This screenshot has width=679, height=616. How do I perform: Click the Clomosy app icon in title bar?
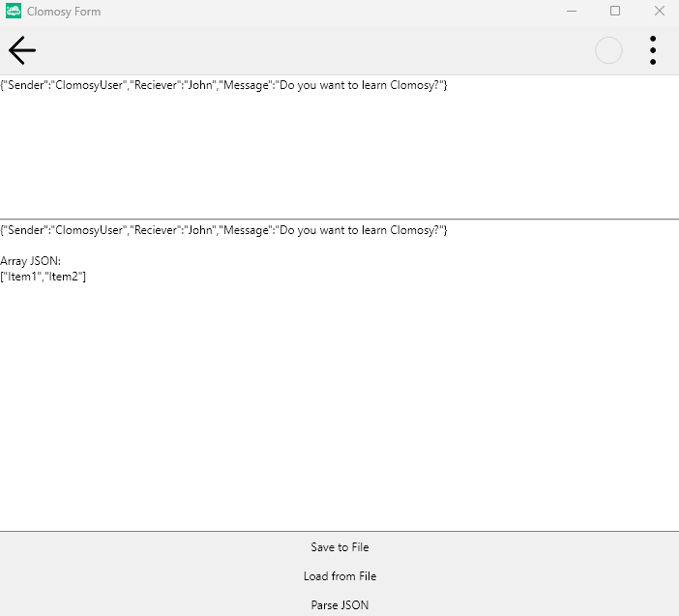(13, 12)
